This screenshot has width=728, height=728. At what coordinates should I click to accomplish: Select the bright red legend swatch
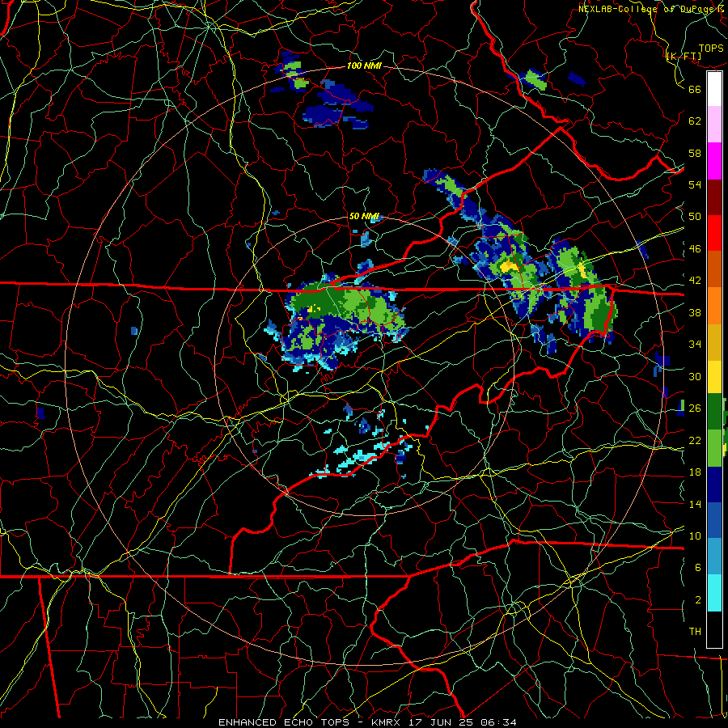click(x=714, y=233)
